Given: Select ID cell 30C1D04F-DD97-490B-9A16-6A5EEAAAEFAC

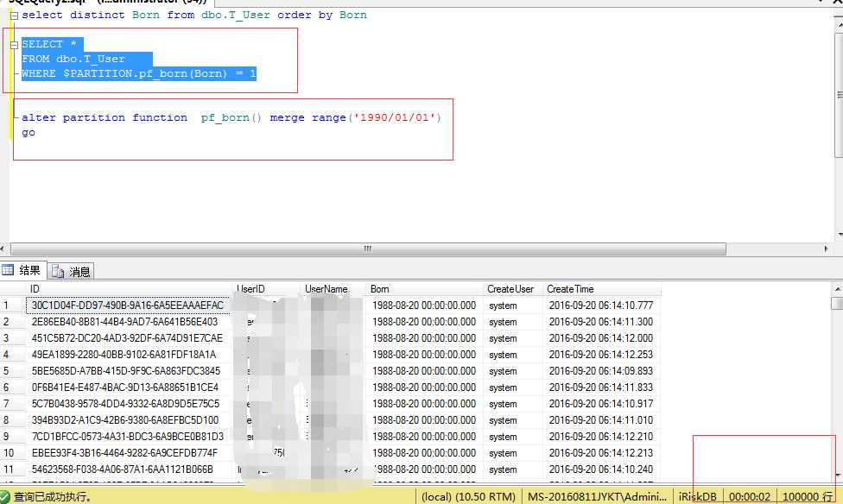Looking at the screenshot, I should pos(128,306).
